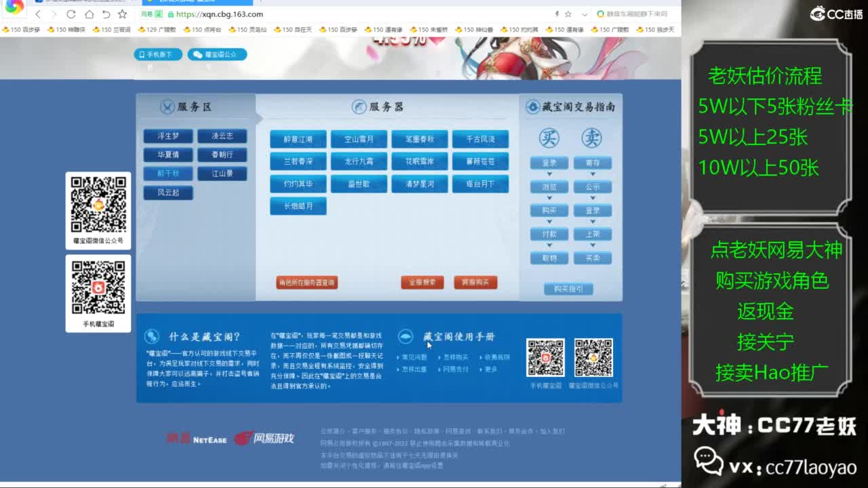Click 购买 in the buy guide
868x488 pixels.
tap(549, 211)
